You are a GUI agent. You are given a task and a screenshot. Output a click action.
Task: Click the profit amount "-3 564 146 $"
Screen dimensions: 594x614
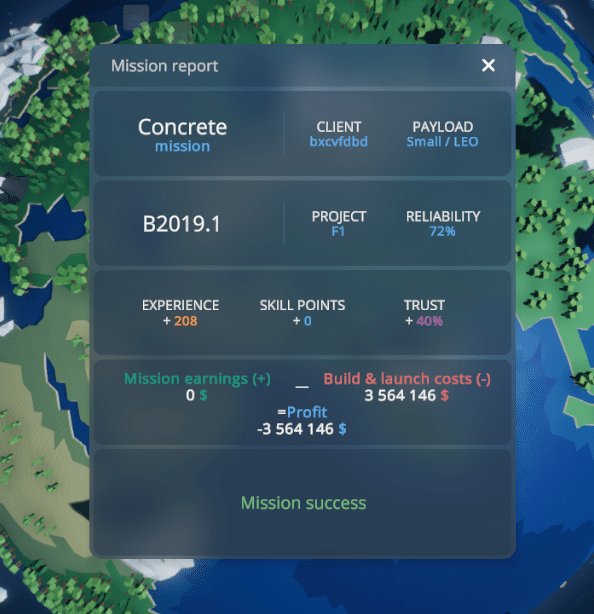tap(302, 429)
